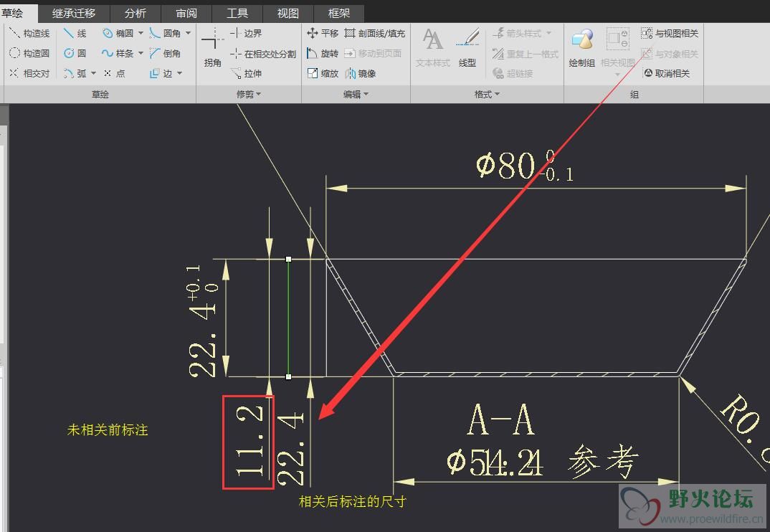Click the 边界 boundary trim tool

(x=246, y=34)
